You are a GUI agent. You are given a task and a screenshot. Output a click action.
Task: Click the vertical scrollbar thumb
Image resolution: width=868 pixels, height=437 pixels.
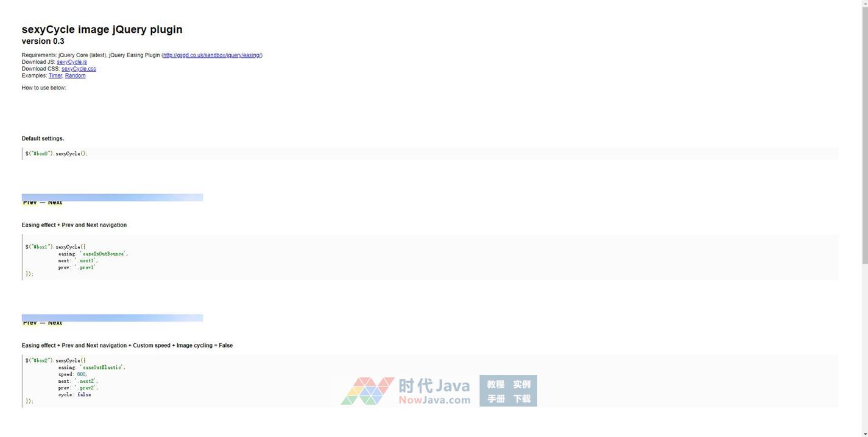864,134
